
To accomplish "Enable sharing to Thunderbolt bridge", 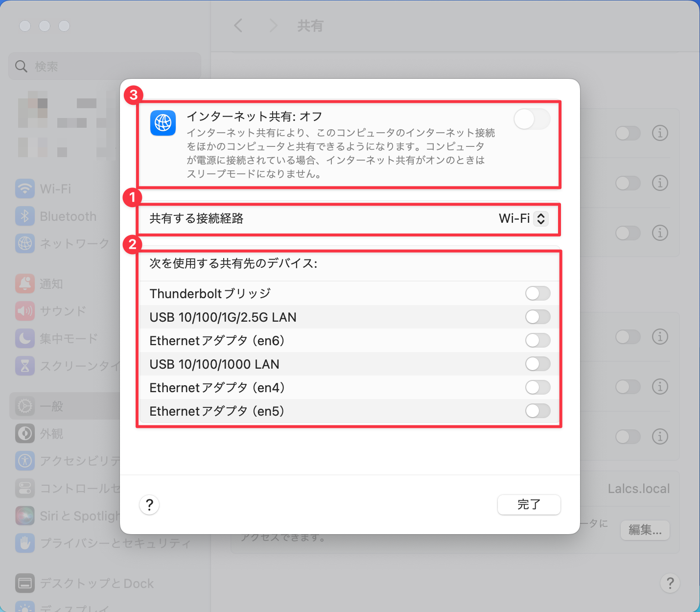I will click(x=537, y=293).
